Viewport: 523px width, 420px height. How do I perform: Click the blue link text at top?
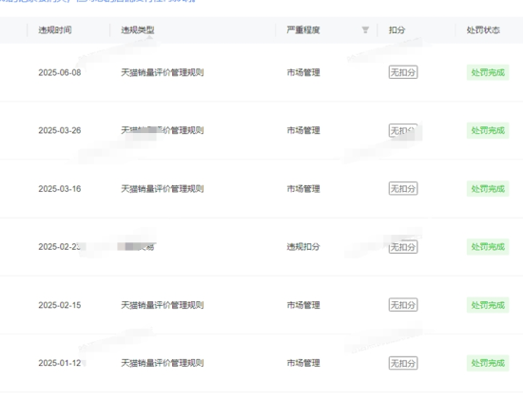[x=98, y=1]
